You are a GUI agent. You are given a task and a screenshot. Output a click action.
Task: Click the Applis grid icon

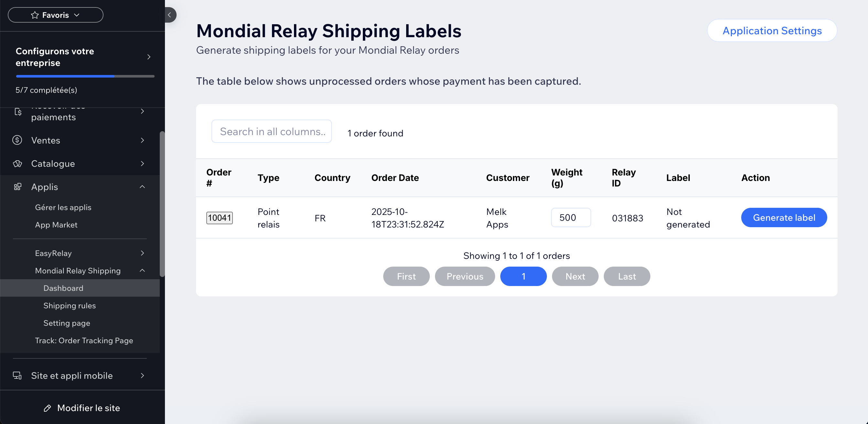click(x=17, y=187)
